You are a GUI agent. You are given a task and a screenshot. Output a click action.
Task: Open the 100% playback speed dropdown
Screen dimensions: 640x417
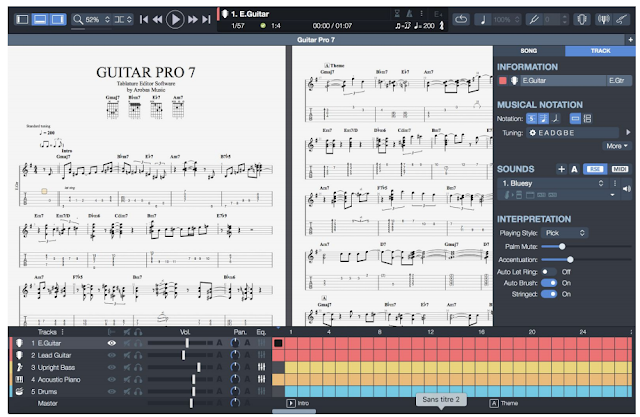coord(506,19)
